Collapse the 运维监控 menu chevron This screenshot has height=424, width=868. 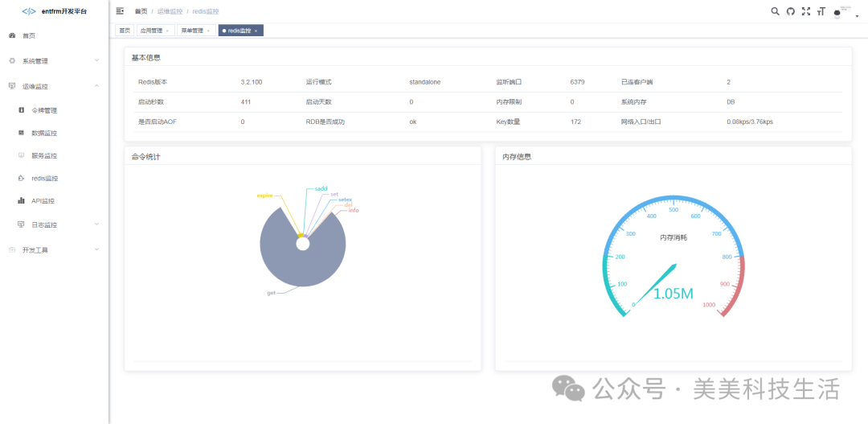point(96,86)
